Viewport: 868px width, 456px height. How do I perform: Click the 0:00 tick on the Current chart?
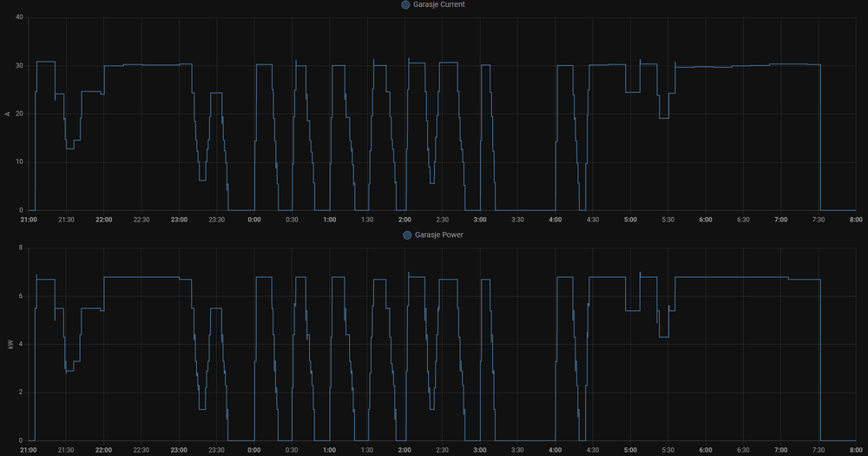click(x=253, y=220)
